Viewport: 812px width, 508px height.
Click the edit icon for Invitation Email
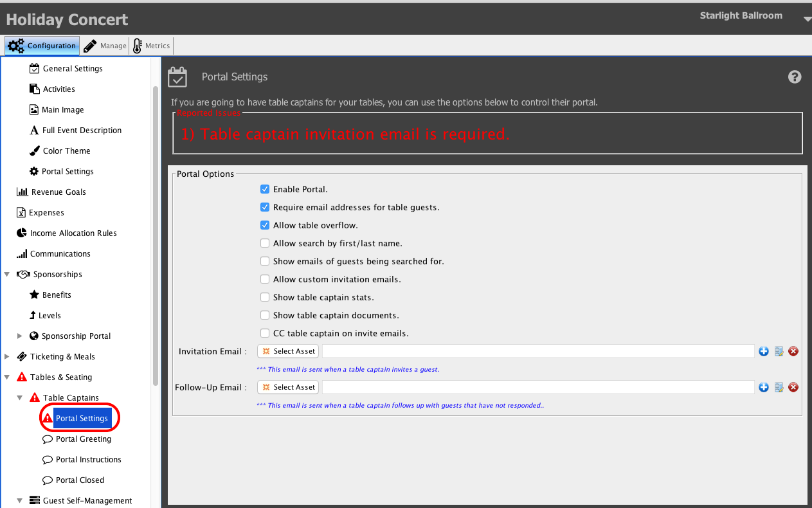point(779,351)
